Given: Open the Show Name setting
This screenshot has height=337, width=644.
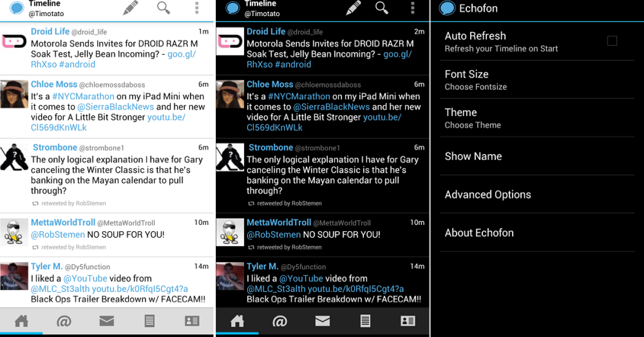Looking at the screenshot, I should pyautogui.click(x=537, y=156).
